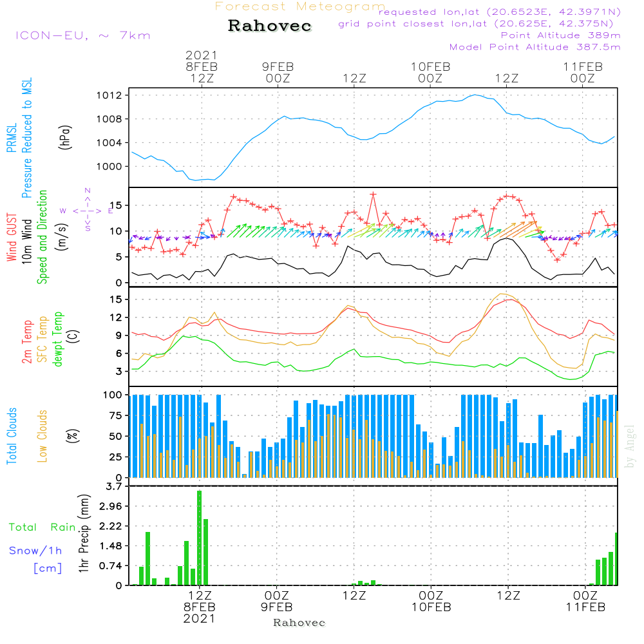Click the 'Wind GUST' red label
Image resolution: width=644 pixels, height=644 pixels.
[x=12, y=237]
